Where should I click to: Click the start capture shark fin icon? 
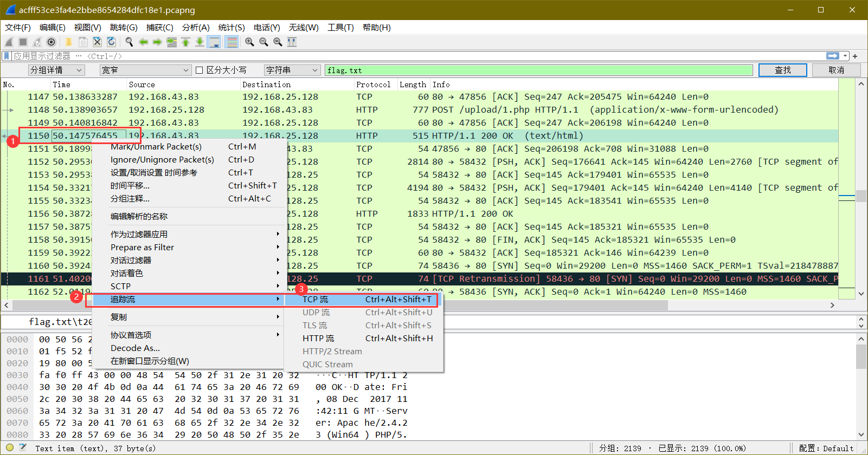click(9, 42)
